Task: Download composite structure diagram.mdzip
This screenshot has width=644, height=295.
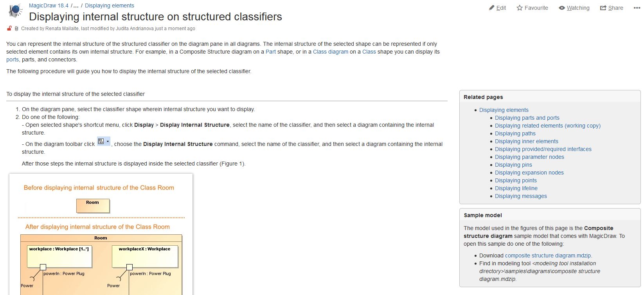Action: coord(548,255)
